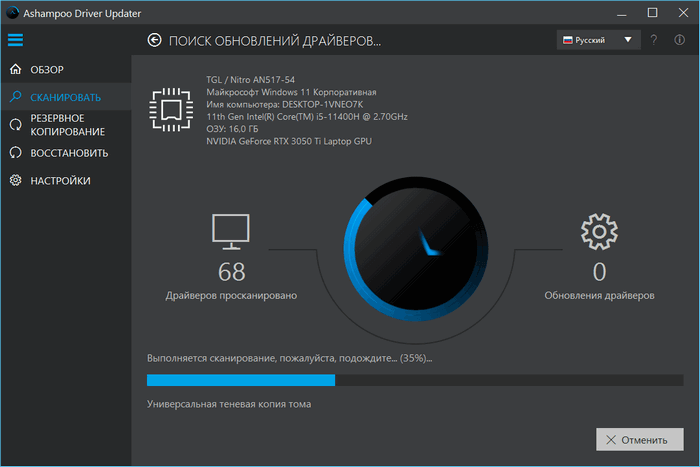Open the ВОССТАНОВИТЬ section
Screen dimensions: 700x467
pyautogui.click(x=66, y=153)
